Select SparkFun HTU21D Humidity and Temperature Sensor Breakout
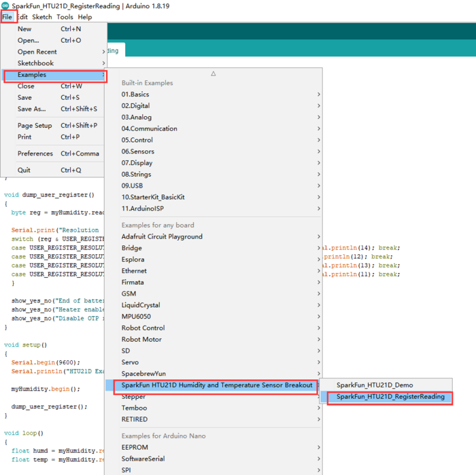476x475 pixels. (x=214, y=385)
